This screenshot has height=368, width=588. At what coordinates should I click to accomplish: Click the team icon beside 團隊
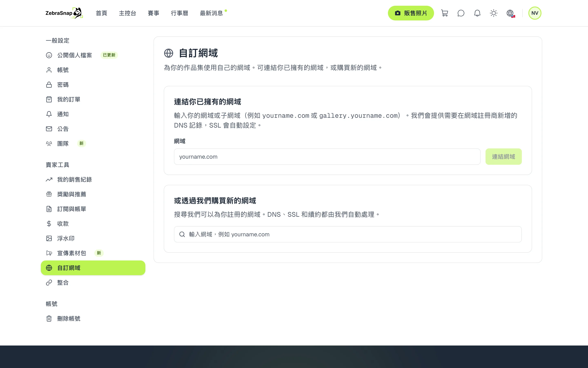(x=49, y=144)
